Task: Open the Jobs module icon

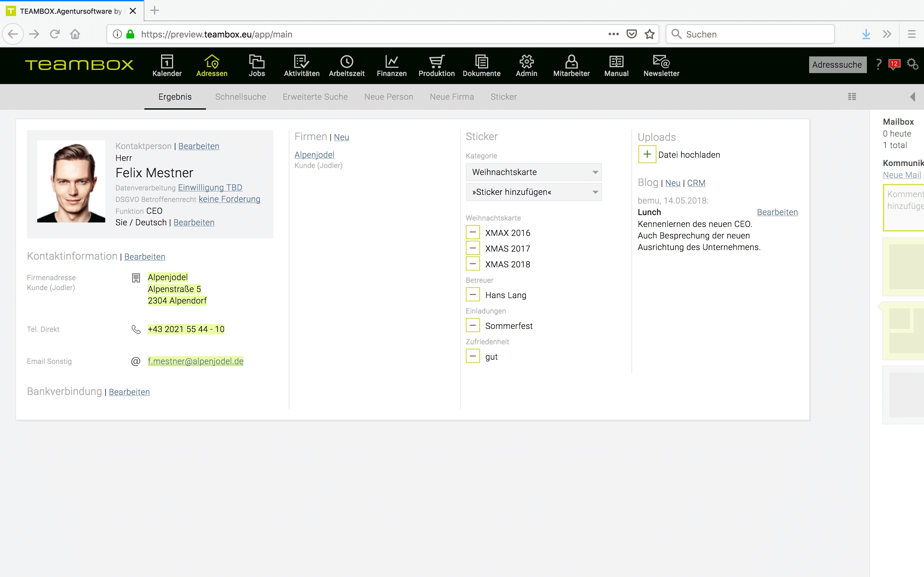Action: pyautogui.click(x=257, y=62)
